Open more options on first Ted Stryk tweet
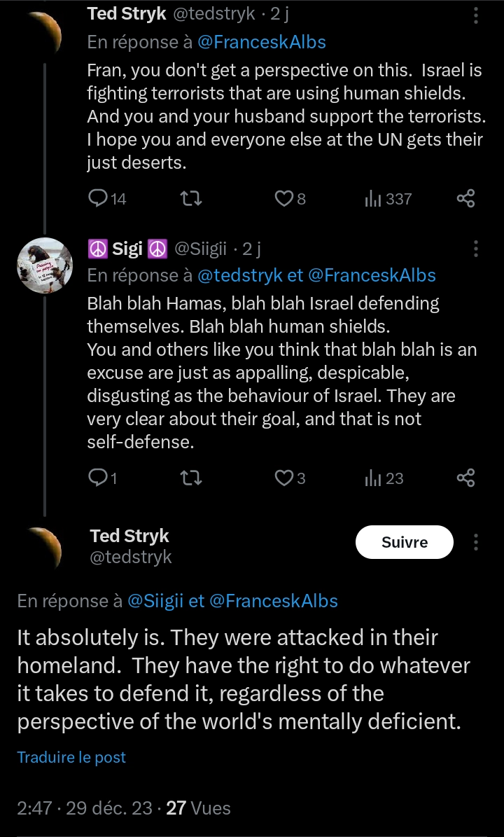This screenshot has width=504, height=837. point(476,15)
